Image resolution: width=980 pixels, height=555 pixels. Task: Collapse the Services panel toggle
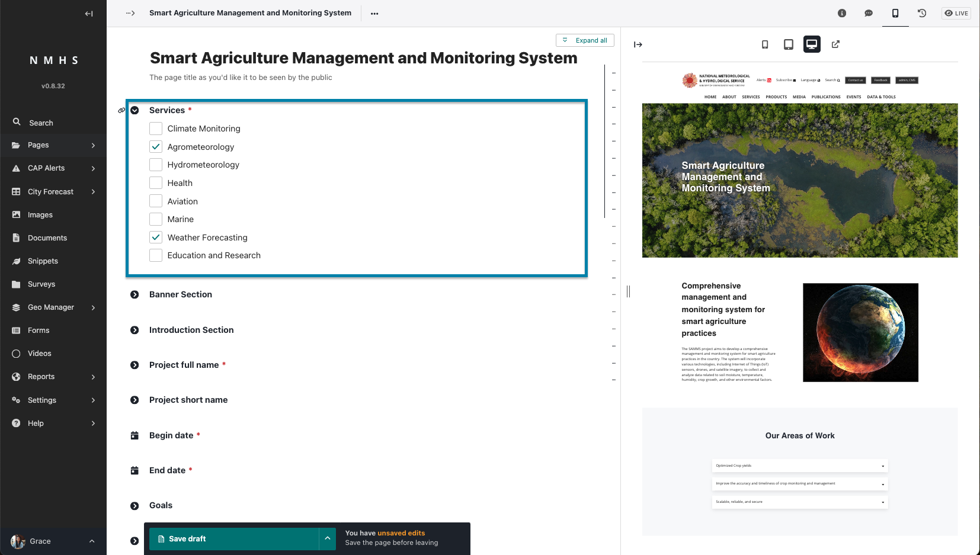click(134, 110)
